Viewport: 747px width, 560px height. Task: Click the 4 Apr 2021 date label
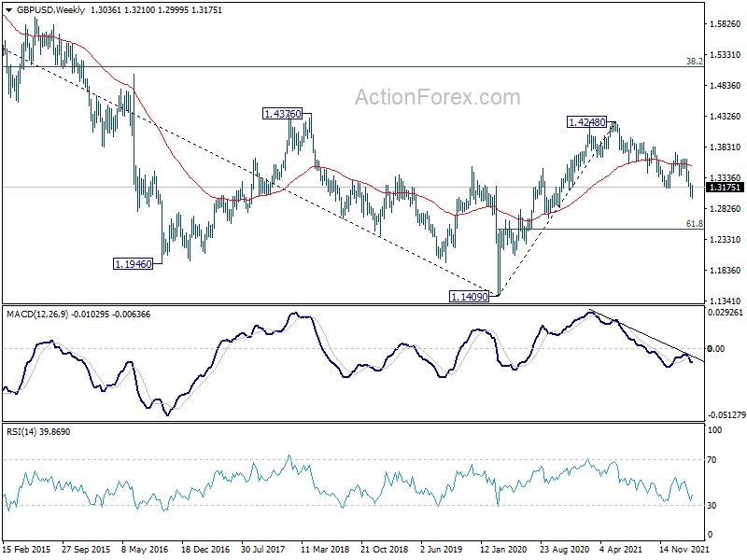pos(621,549)
